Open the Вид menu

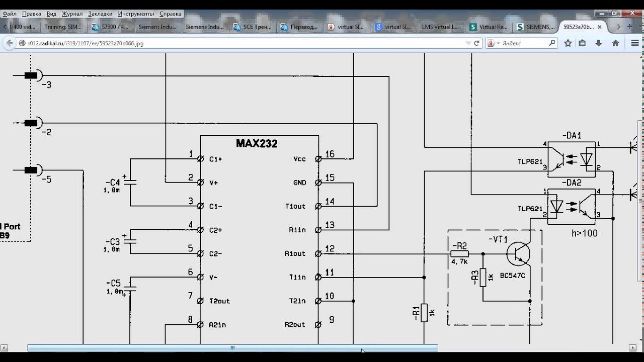click(51, 14)
